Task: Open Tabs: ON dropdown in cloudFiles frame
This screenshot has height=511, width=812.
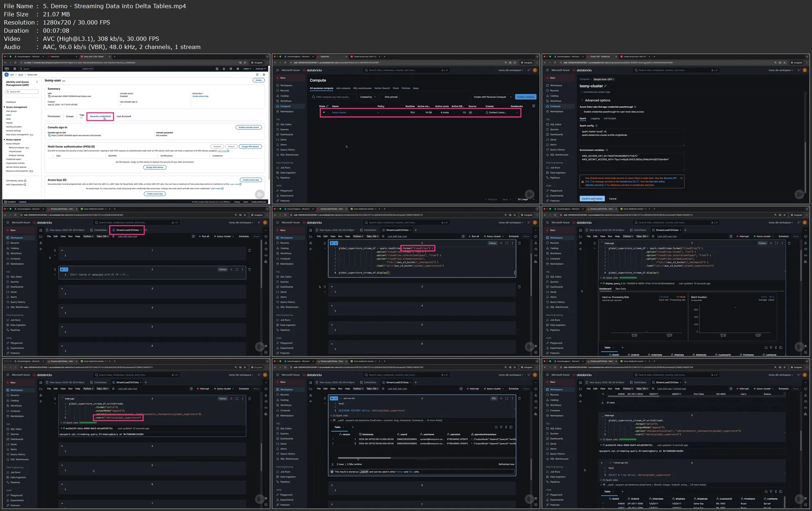Action: coord(372,236)
